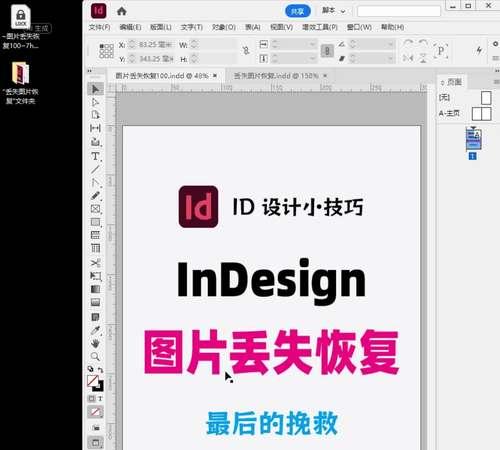Toggle the screen mode button at toolbar bottom

(x=95, y=443)
